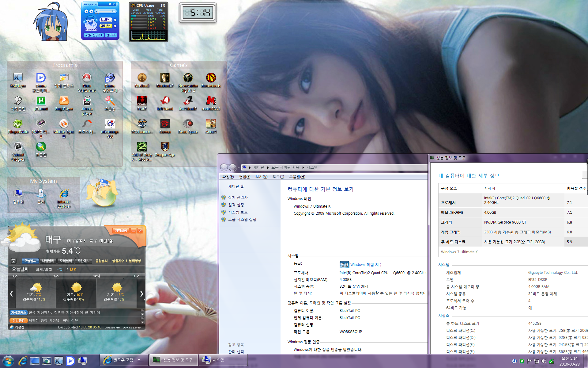Open Nero StartSmart shortcut

point(87,82)
